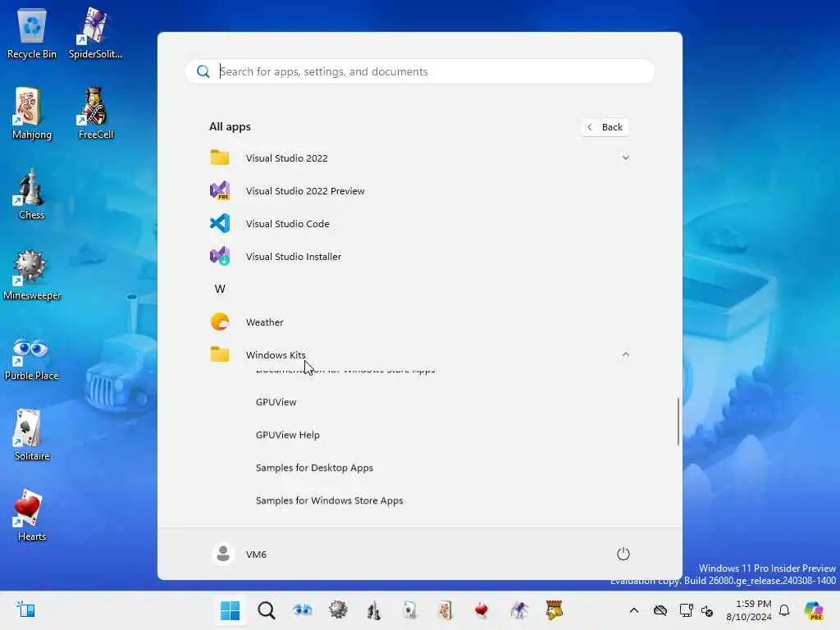
Task: Open Spider Solitaire from the taskbar
Action: coord(518,610)
